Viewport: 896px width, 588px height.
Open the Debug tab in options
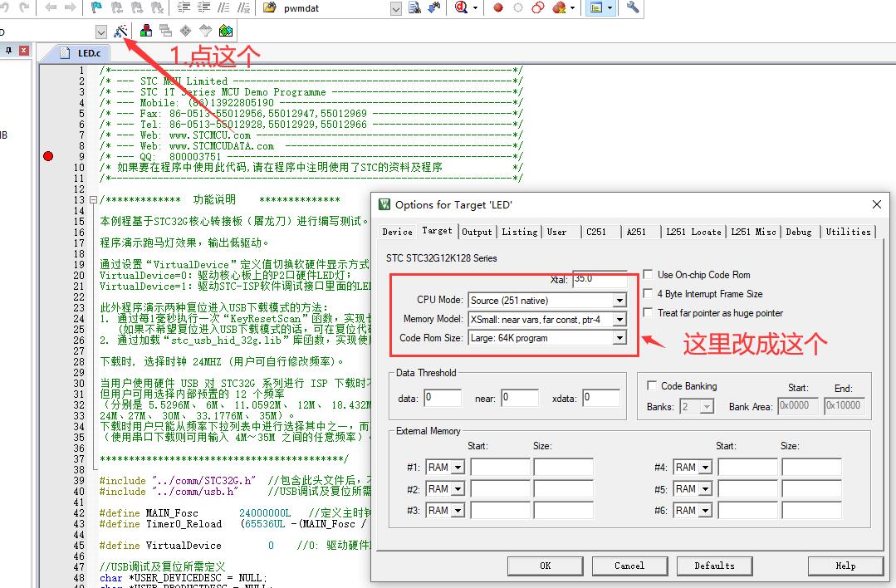coord(798,232)
